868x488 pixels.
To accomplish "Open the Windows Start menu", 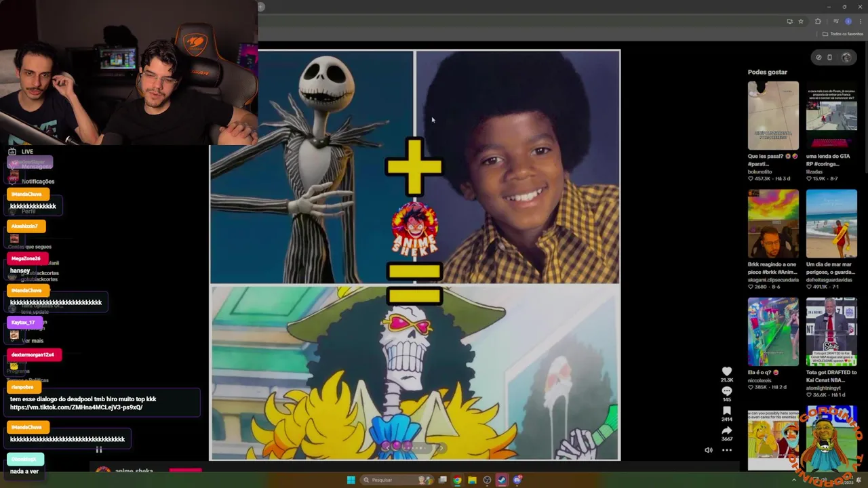I will [x=351, y=480].
